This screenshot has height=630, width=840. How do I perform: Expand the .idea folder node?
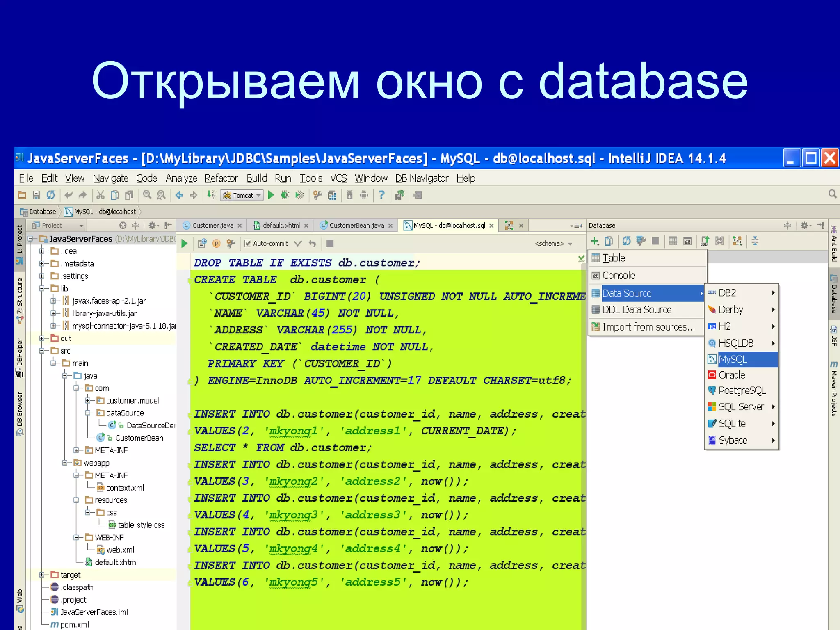42,251
